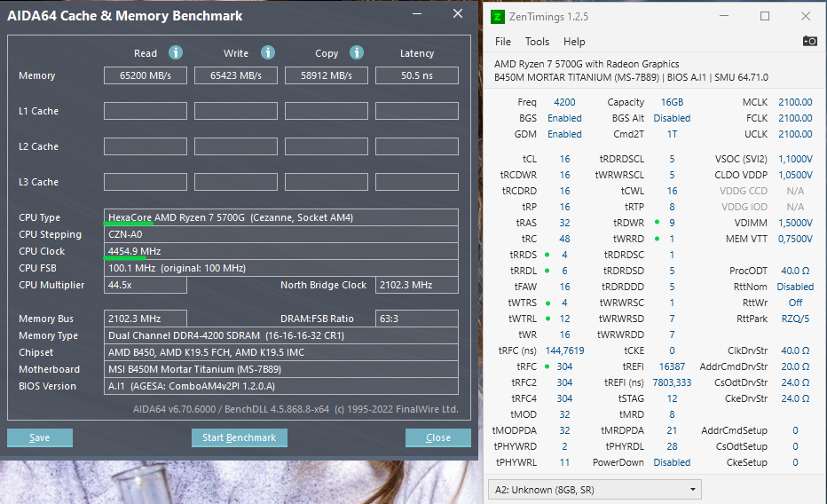Click the Memory Write value 65423 MB/s
827x504 pixels.
(x=236, y=75)
